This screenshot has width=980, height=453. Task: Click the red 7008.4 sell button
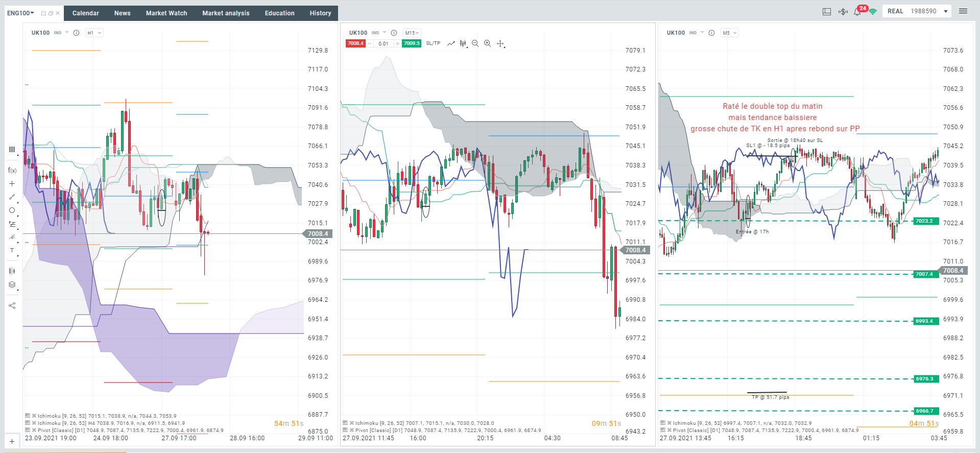tap(355, 43)
